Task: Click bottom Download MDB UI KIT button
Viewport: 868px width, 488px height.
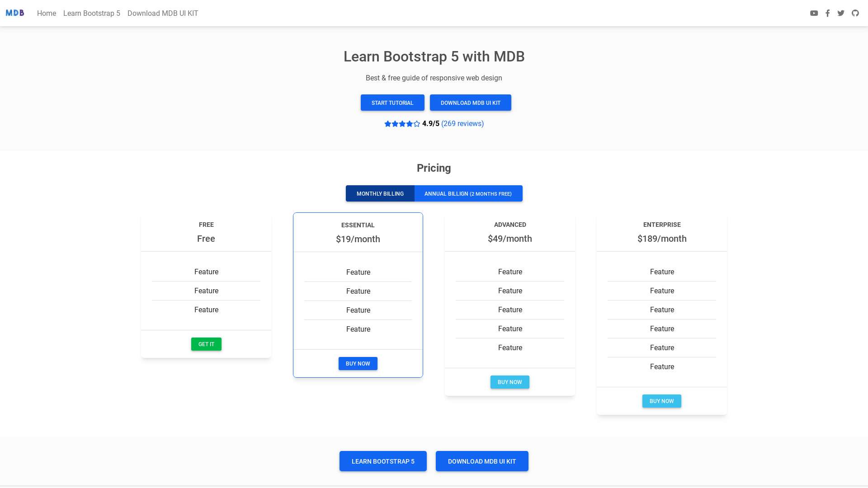Action: point(482,461)
